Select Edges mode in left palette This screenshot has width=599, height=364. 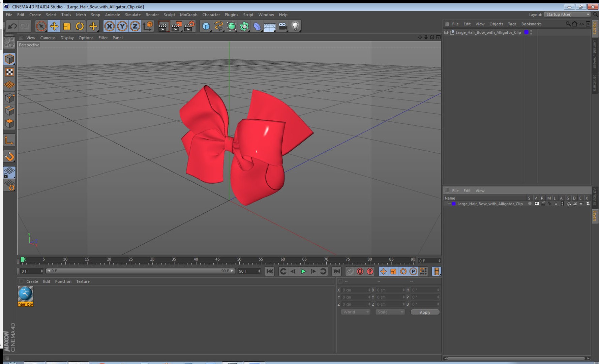pos(9,111)
